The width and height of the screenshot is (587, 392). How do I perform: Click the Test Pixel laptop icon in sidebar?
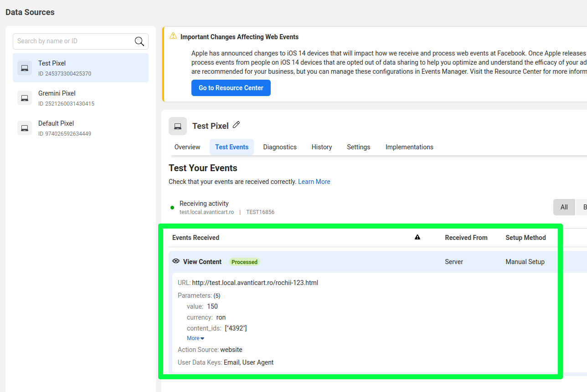tap(25, 68)
